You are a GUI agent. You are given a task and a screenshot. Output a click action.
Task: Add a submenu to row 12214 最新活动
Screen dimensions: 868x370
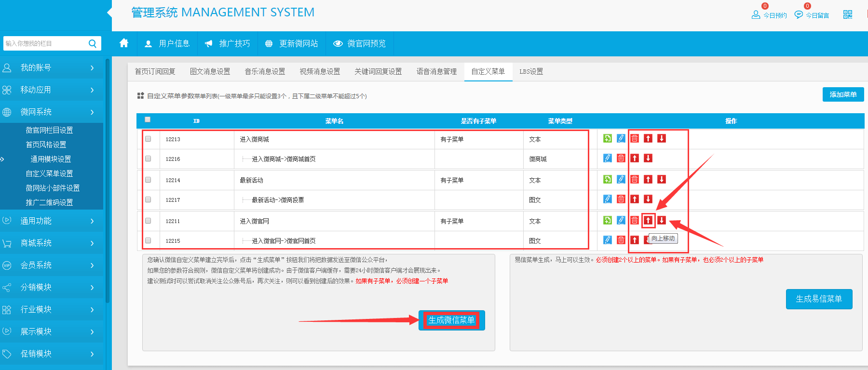608,180
